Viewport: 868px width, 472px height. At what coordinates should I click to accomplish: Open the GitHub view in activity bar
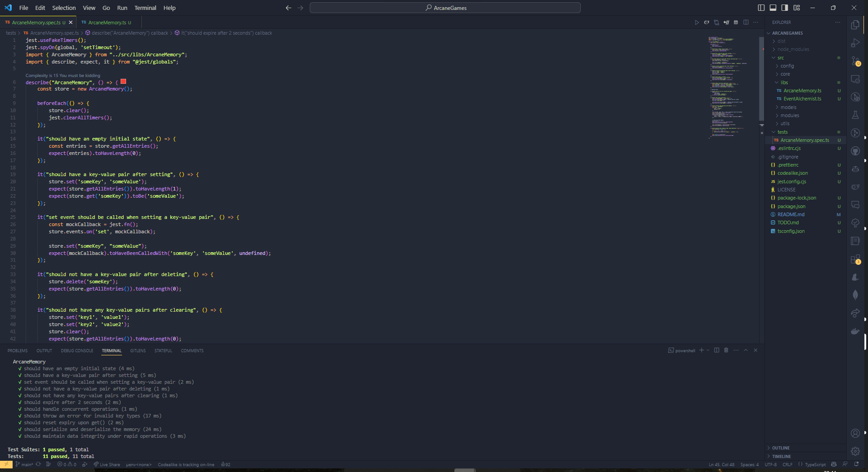point(855,151)
